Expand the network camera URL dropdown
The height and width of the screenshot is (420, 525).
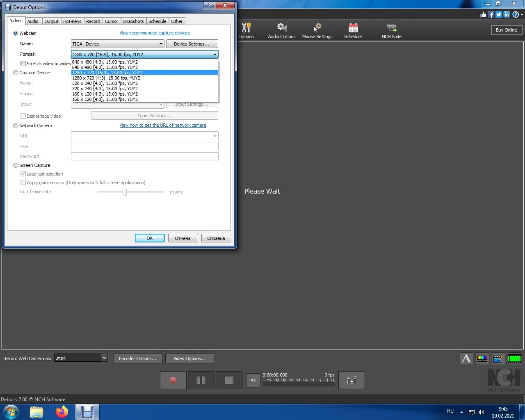tap(215, 136)
